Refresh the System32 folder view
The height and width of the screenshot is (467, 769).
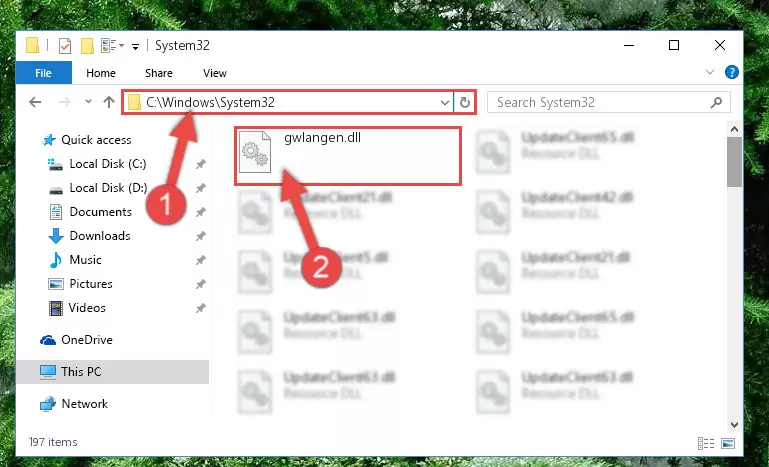click(464, 103)
